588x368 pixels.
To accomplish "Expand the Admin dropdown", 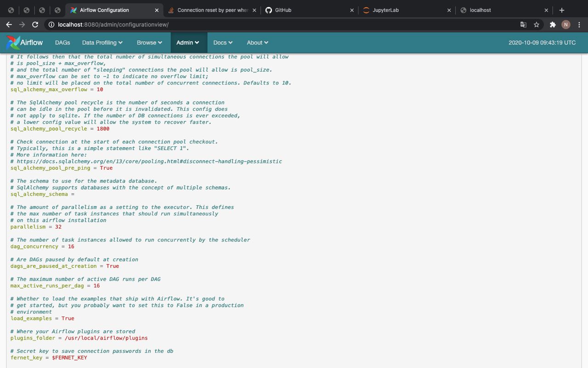I will point(188,42).
